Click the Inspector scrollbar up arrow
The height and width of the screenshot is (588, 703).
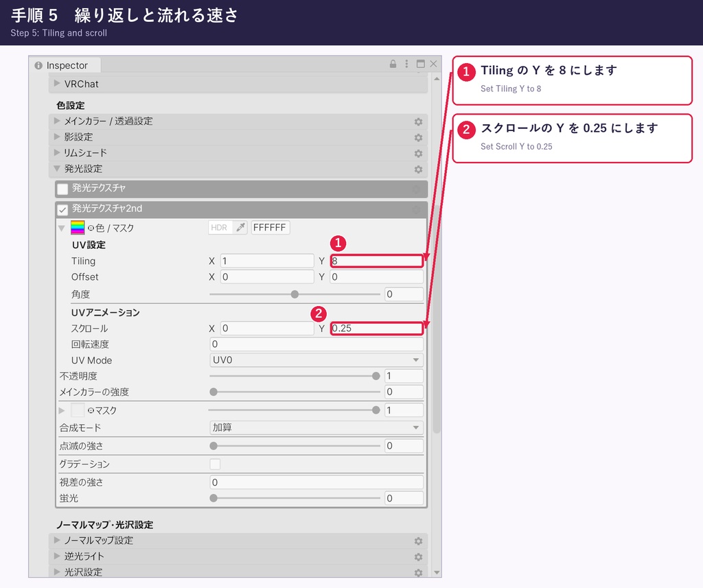tap(436, 79)
